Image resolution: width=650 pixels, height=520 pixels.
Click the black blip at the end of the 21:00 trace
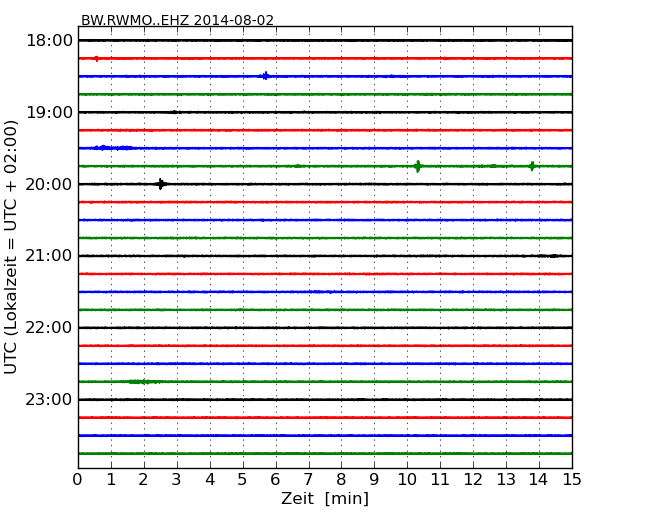[x=551, y=256]
